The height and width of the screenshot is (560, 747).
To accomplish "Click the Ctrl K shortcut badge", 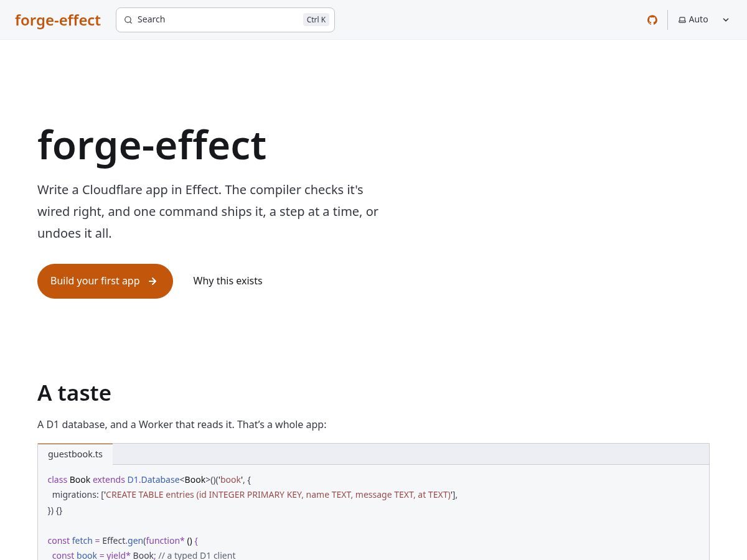I will click(316, 20).
